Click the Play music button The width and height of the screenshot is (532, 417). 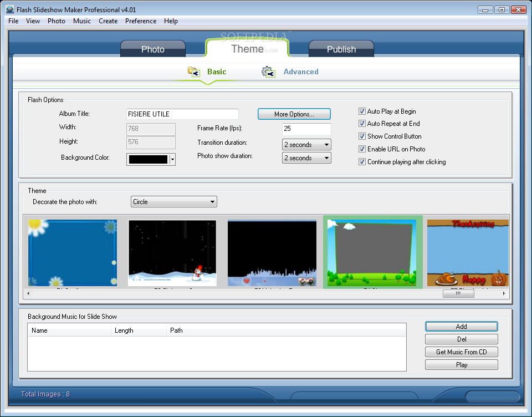(462, 365)
